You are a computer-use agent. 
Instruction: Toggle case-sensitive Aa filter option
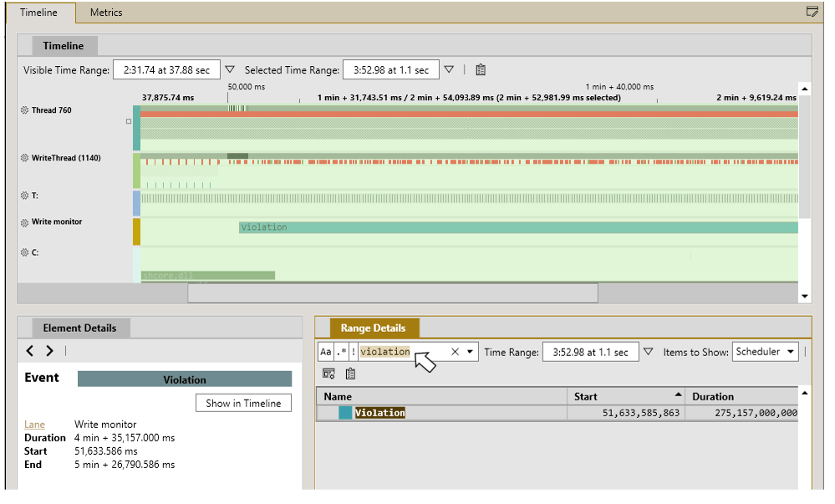pyautogui.click(x=326, y=352)
